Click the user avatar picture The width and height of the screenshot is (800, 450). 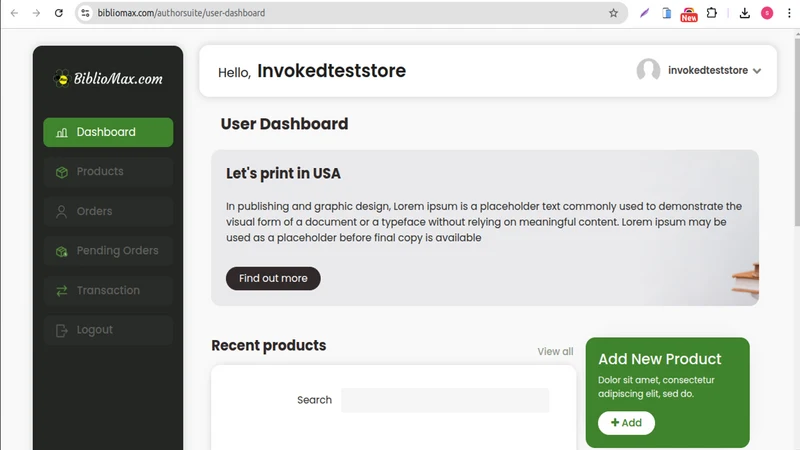click(x=648, y=70)
